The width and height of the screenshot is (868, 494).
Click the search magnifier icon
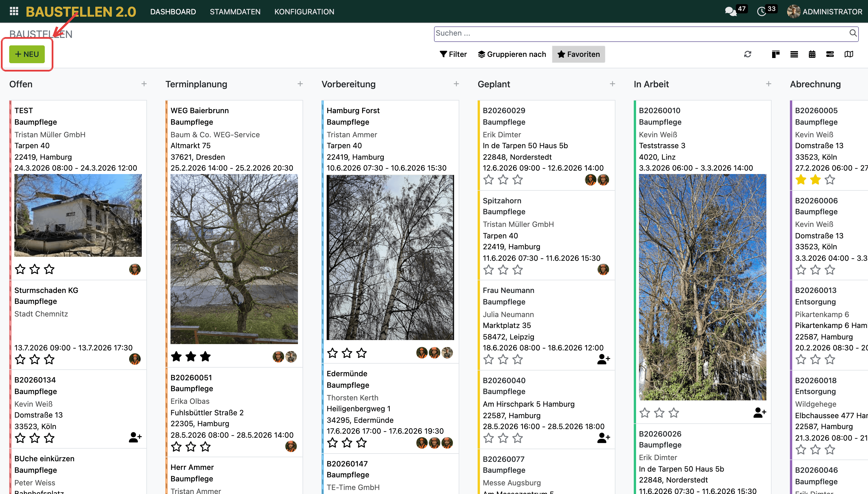(x=853, y=33)
